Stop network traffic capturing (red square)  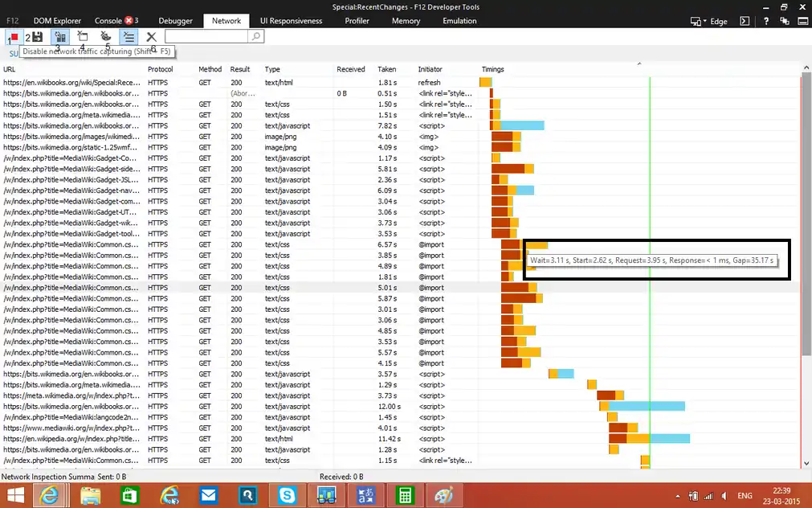coord(15,37)
